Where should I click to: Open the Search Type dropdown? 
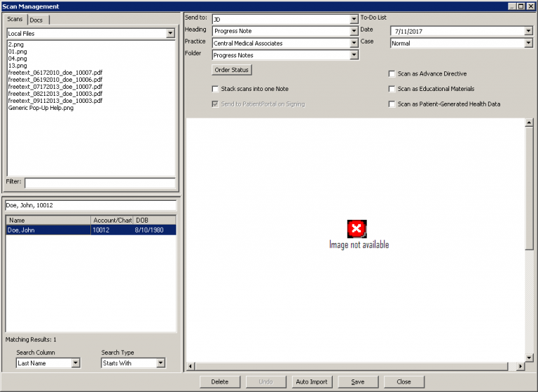point(160,363)
